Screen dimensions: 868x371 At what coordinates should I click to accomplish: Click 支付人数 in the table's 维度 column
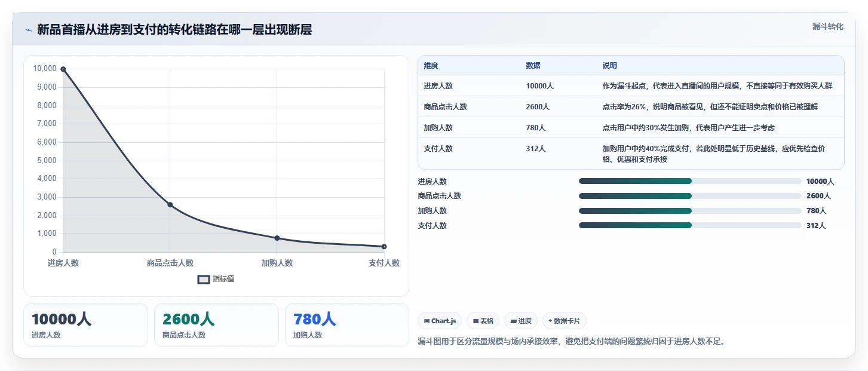pyautogui.click(x=438, y=149)
